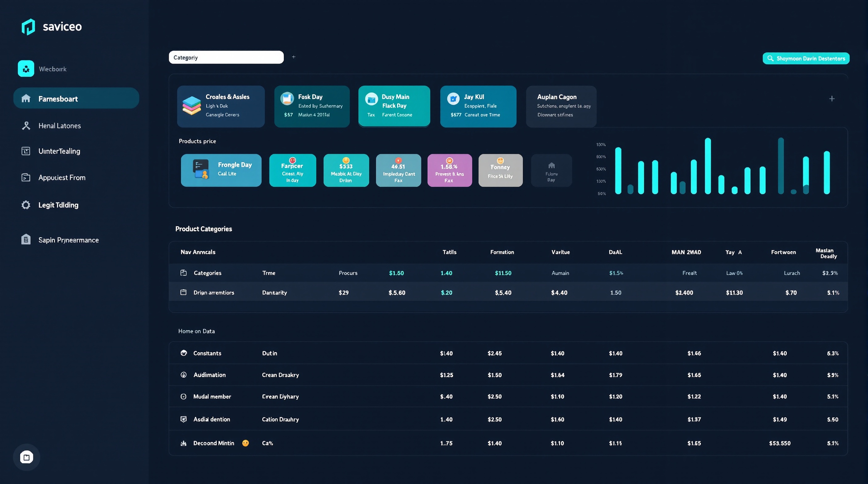
Task: Click the Asdial dention row icon
Action: (184, 419)
